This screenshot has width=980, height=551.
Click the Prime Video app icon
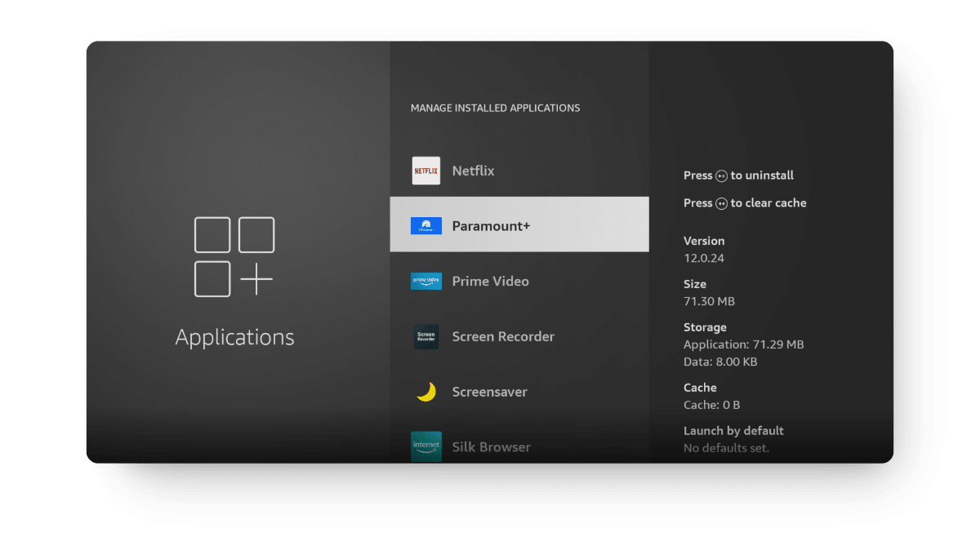coord(425,281)
